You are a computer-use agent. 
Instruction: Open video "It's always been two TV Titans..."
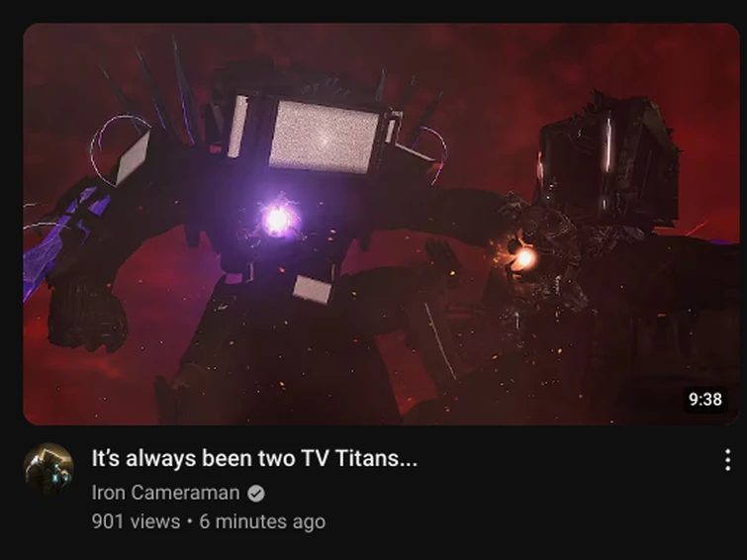pos(254,458)
